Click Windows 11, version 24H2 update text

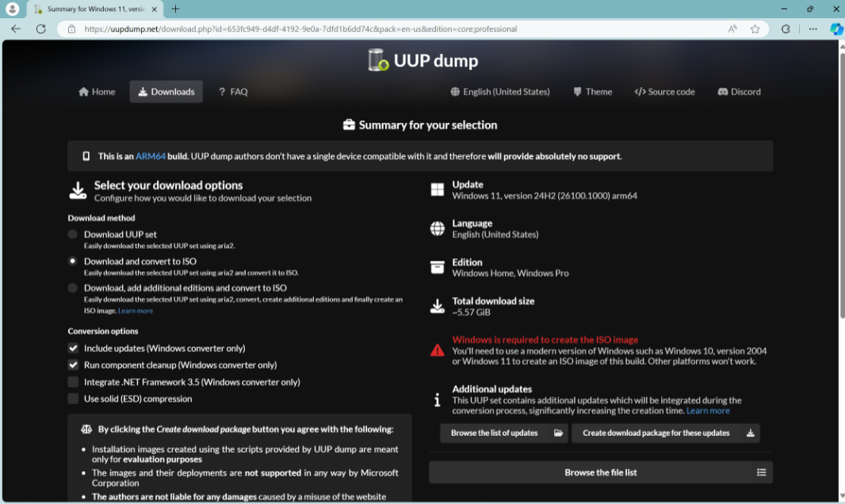coord(545,196)
